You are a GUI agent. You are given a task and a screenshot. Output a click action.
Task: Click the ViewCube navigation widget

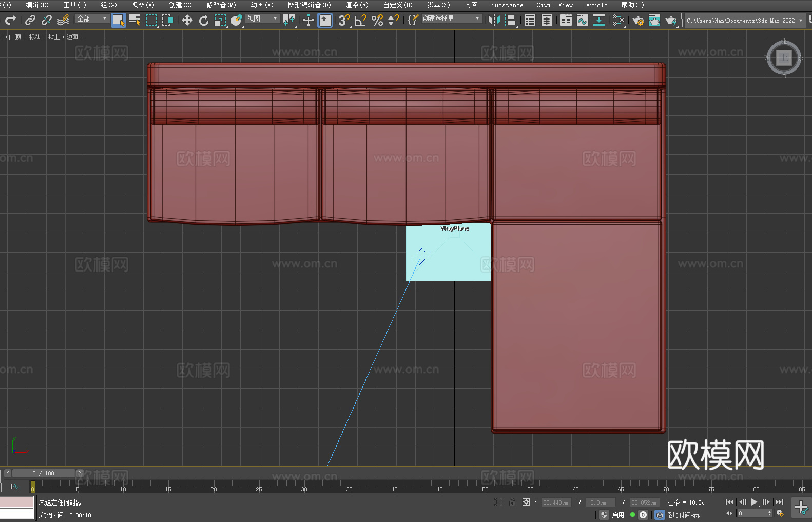pyautogui.click(x=784, y=57)
